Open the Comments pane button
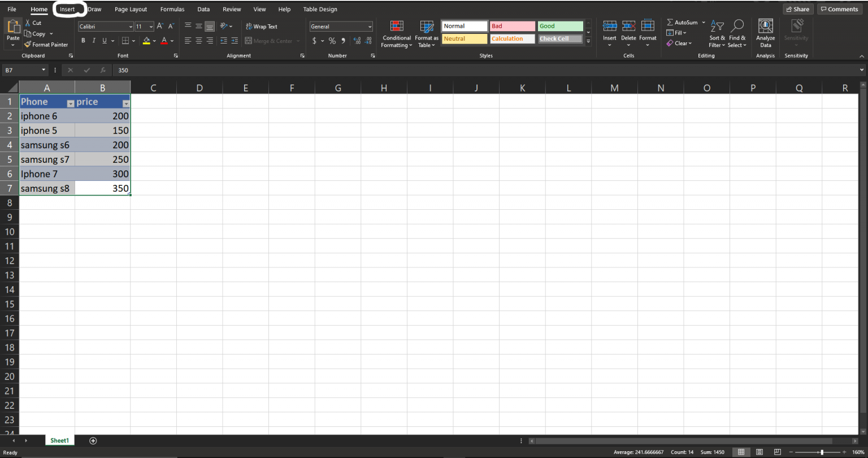This screenshot has height=458, width=868. 839,9
